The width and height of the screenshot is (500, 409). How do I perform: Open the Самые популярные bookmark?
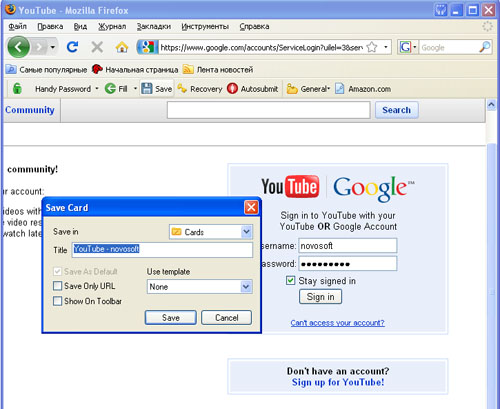tap(47, 70)
